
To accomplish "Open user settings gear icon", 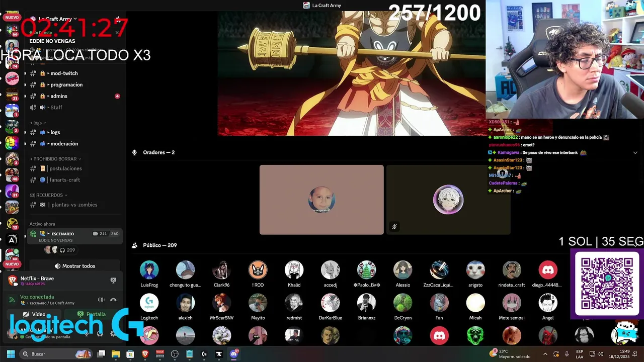I will tap(113, 333).
